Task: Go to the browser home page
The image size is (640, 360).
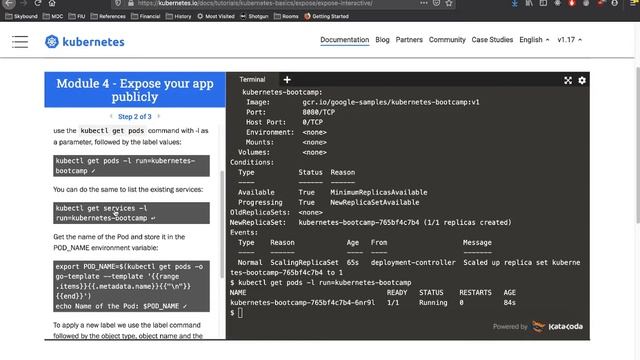Action: (x=52, y=3)
